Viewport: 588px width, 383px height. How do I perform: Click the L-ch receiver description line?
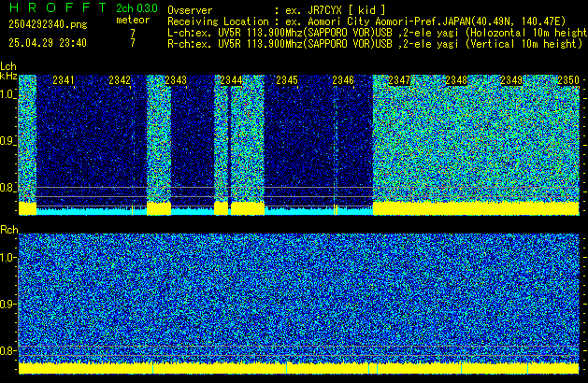point(378,33)
